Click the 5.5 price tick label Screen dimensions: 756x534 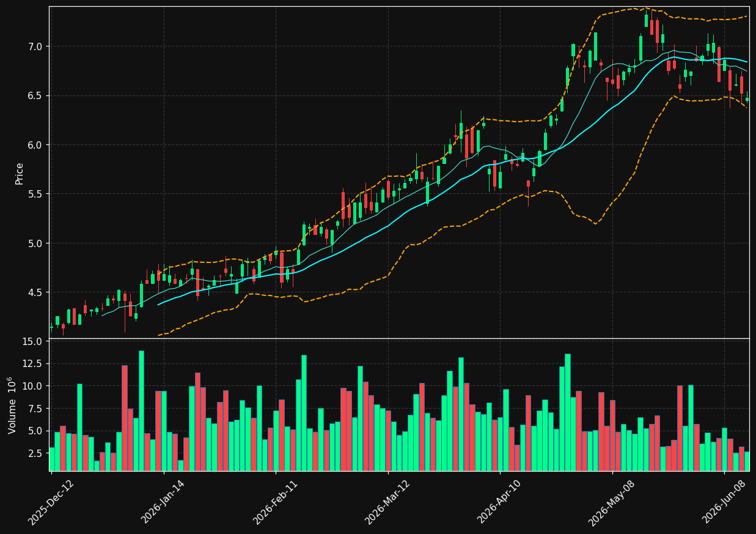pos(35,194)
